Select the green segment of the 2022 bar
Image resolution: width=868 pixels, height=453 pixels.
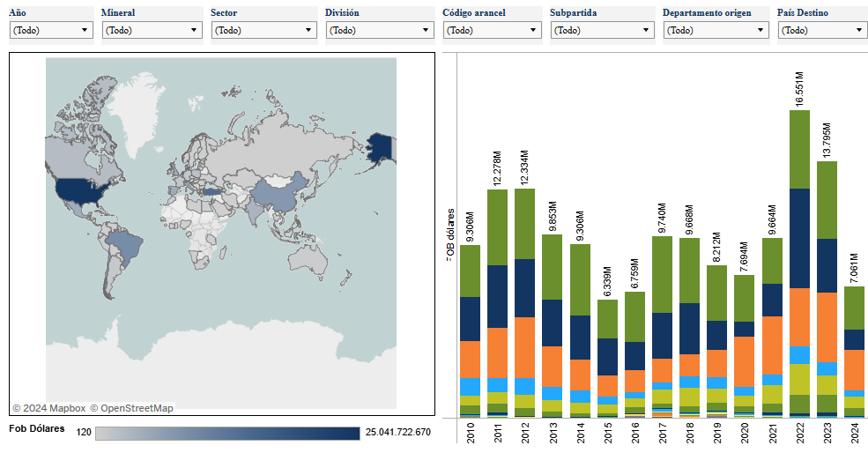point(799,148)
